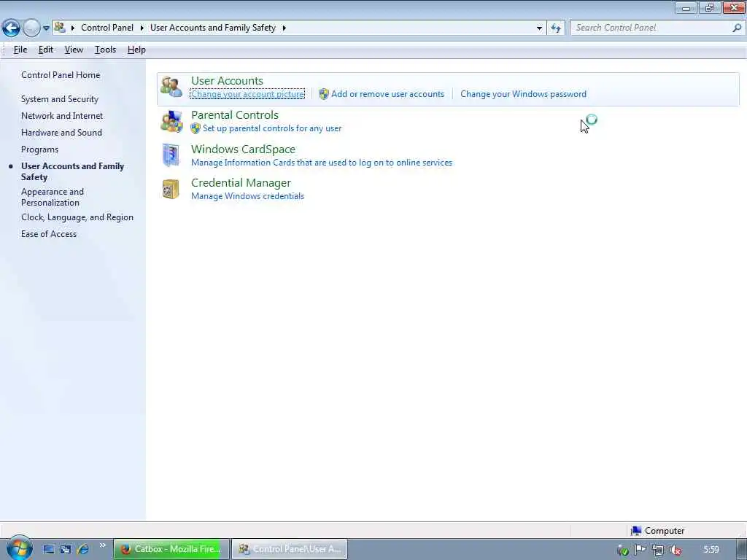Image resolution: width=747 pixels, height=560 pixels.
Task: Go to Control Panel Home
Action: (x=61, y=75)
